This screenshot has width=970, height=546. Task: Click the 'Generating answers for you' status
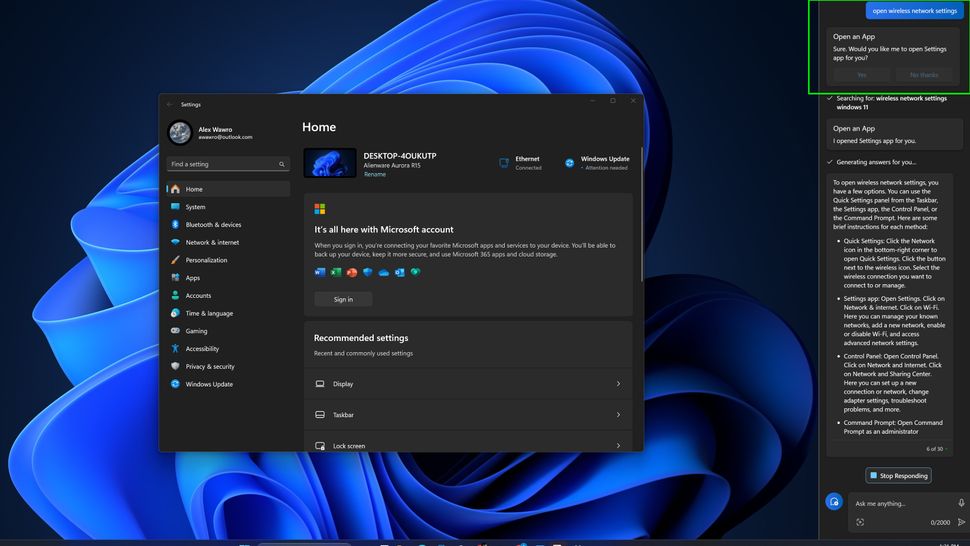coord(877,162)
